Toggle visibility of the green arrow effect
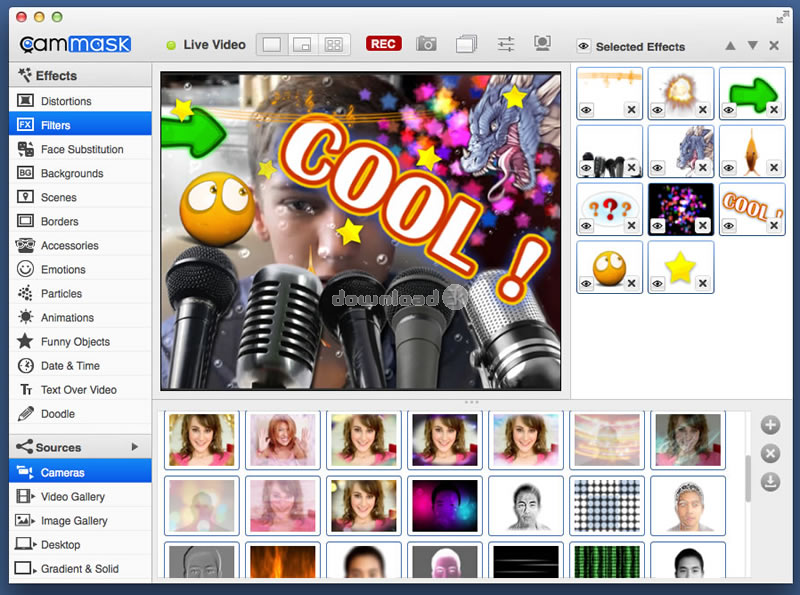800x595 pixels. coord(729,110)
